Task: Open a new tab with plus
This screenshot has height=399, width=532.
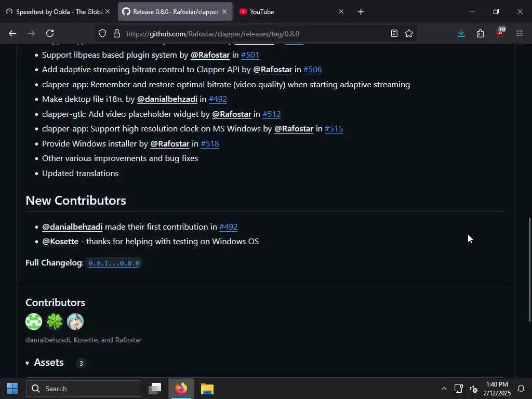Action: tap(361, 12)
